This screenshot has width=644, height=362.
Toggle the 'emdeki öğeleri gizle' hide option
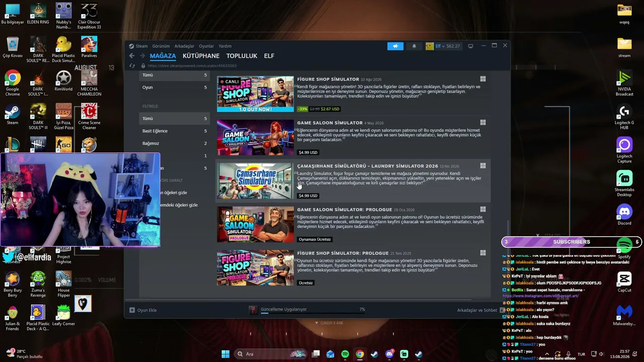tap(179, 205)
